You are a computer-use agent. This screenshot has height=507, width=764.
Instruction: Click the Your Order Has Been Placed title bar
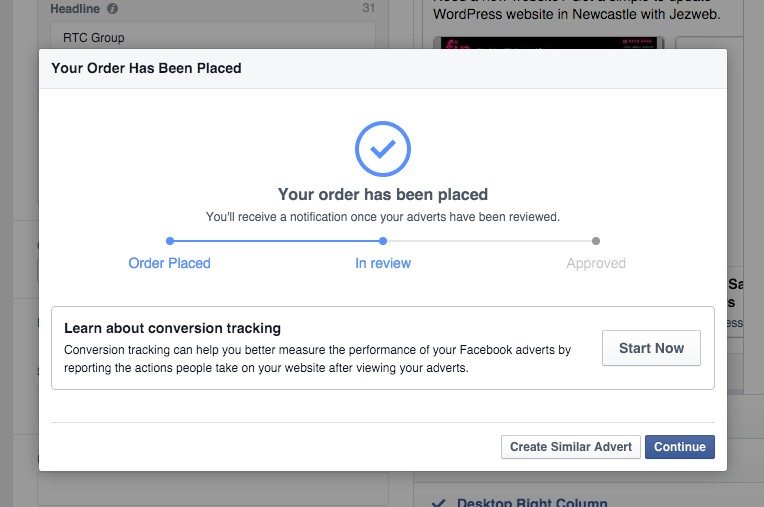pos(383,69)
